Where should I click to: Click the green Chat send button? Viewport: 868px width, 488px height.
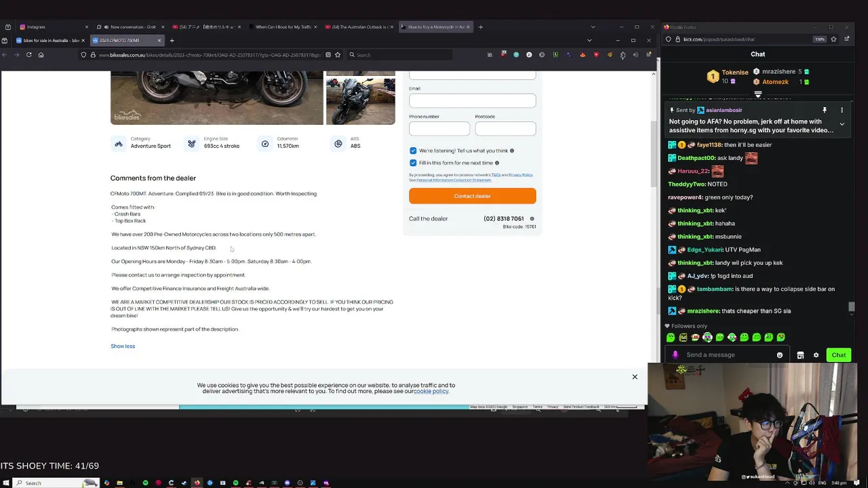coord(839,355)
